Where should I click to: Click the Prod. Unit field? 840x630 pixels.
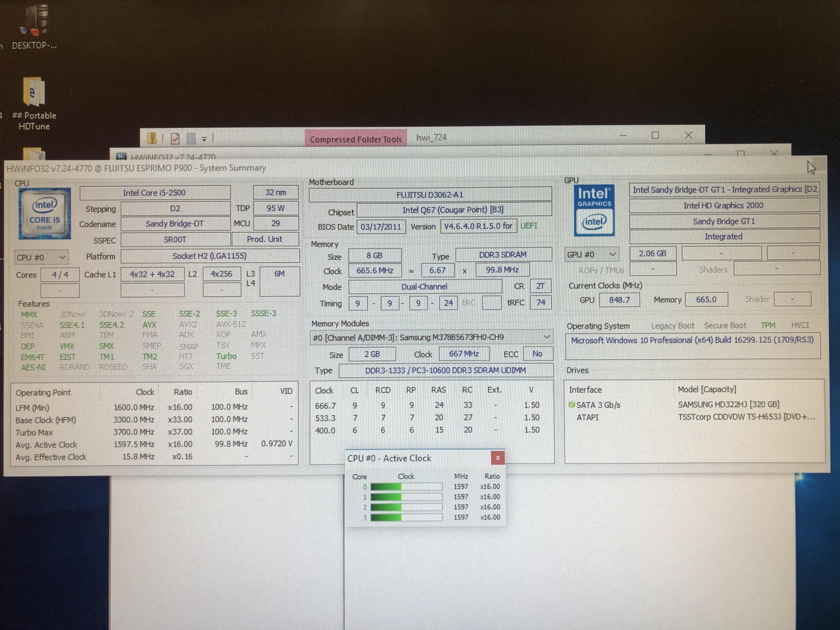(x=265, y=239)
